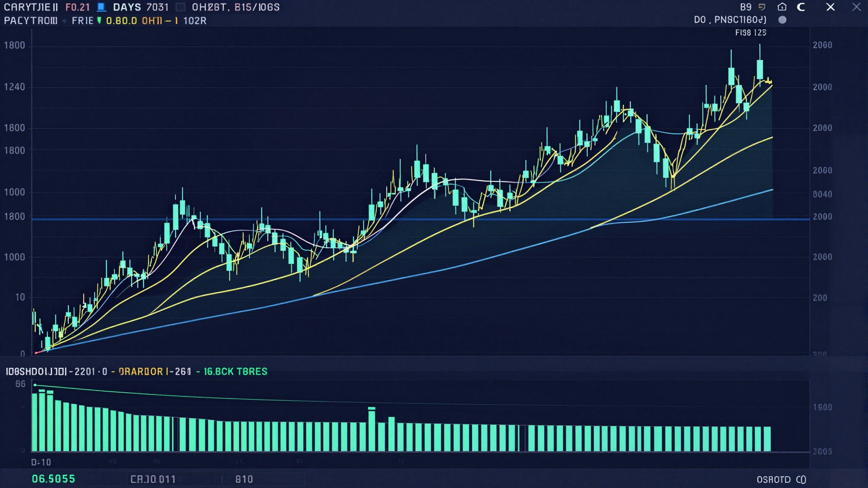Click the green 06.5055 value in the bottom bar
This screenshot has height=488, width=868.
pos(53,479)
